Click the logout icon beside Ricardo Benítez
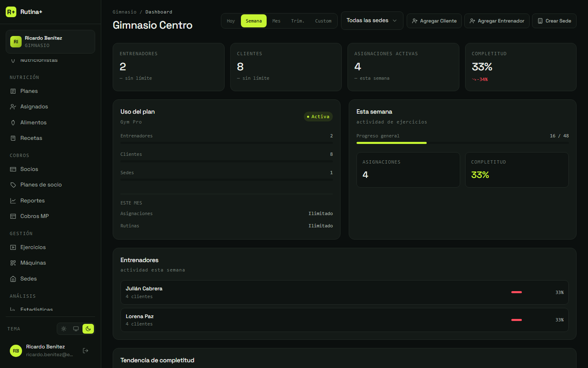 (86, 350)
